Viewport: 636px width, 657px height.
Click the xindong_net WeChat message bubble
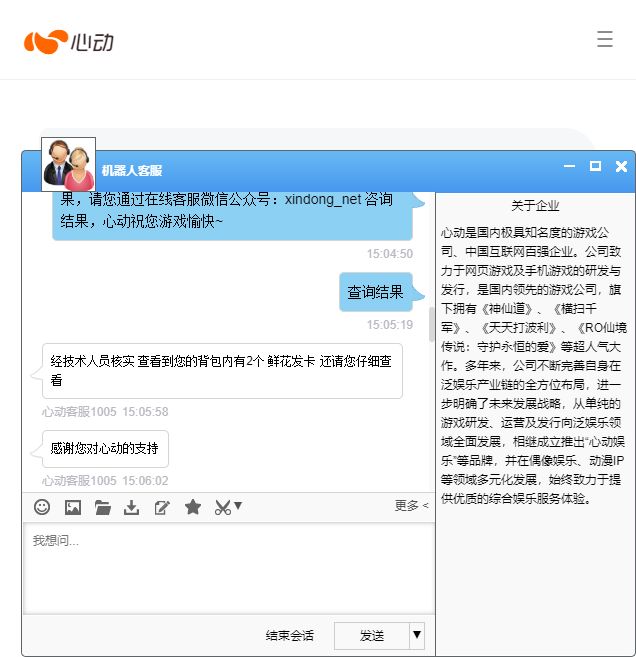pos(233,216)
